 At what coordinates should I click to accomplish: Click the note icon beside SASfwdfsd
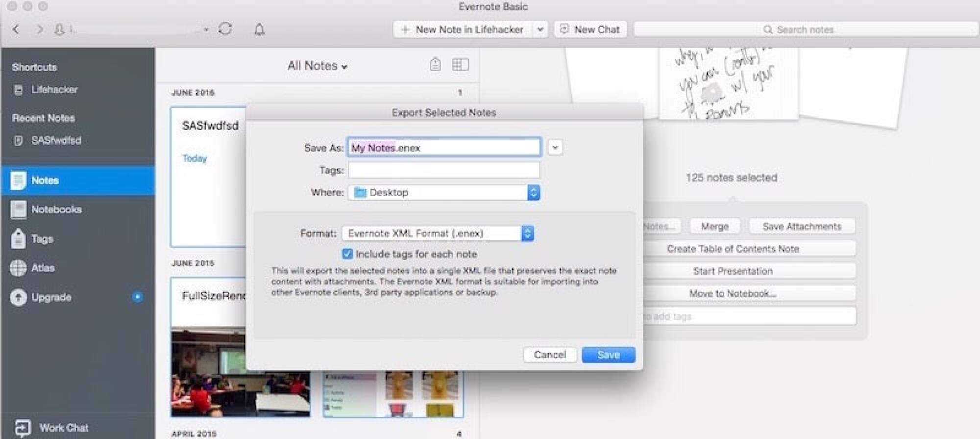coord(18,141)
